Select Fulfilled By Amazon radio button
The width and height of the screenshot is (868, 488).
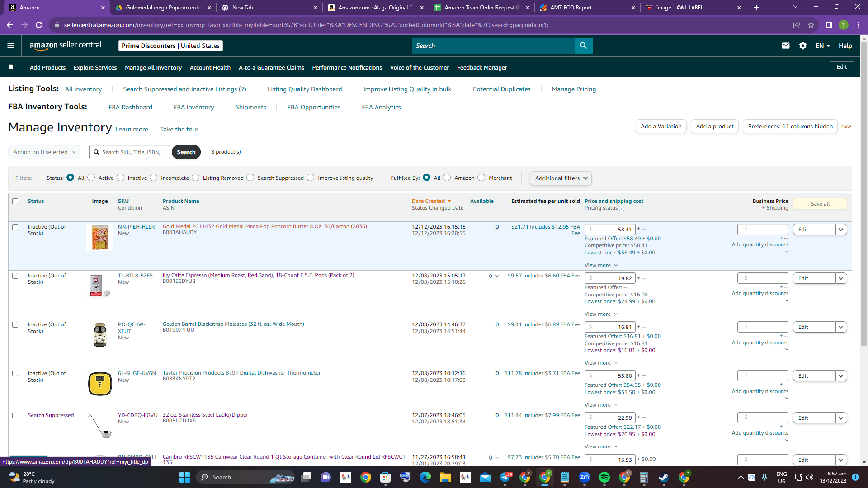coord(447,178)
